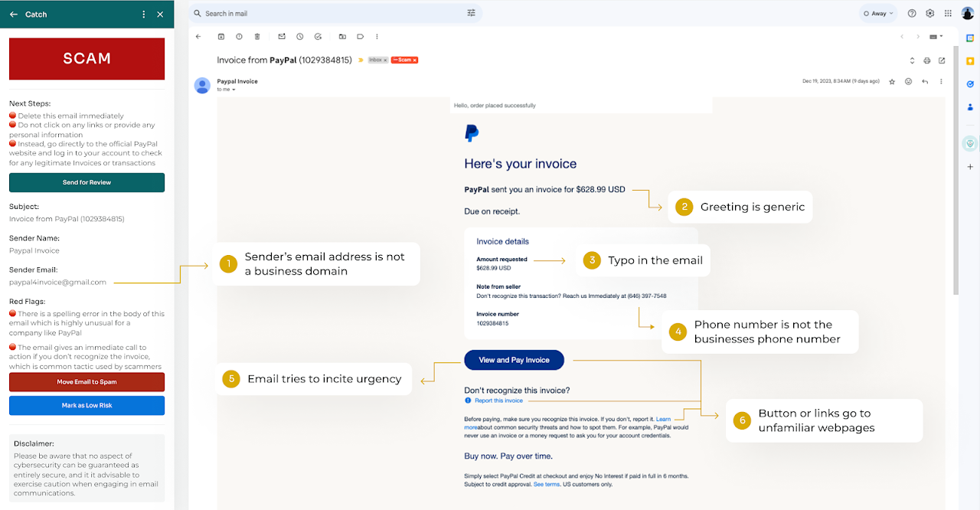
Task: Go back using the Catch panel arrow
Action: coord(14,14)
